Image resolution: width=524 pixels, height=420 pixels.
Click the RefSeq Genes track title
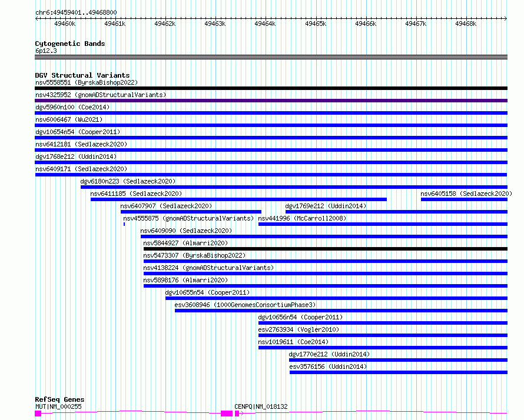pyautogui.click(x=59, y=399)
